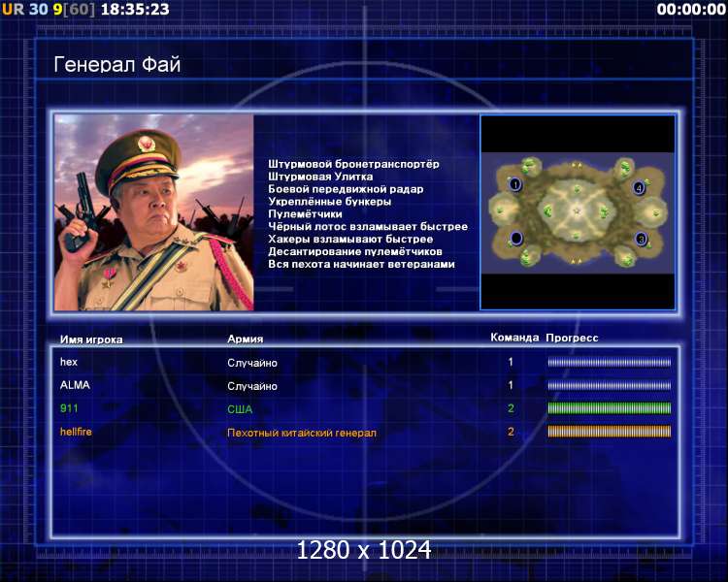Click 'Чёрный лотос взламывает быстрее' line

pos(368,226)
